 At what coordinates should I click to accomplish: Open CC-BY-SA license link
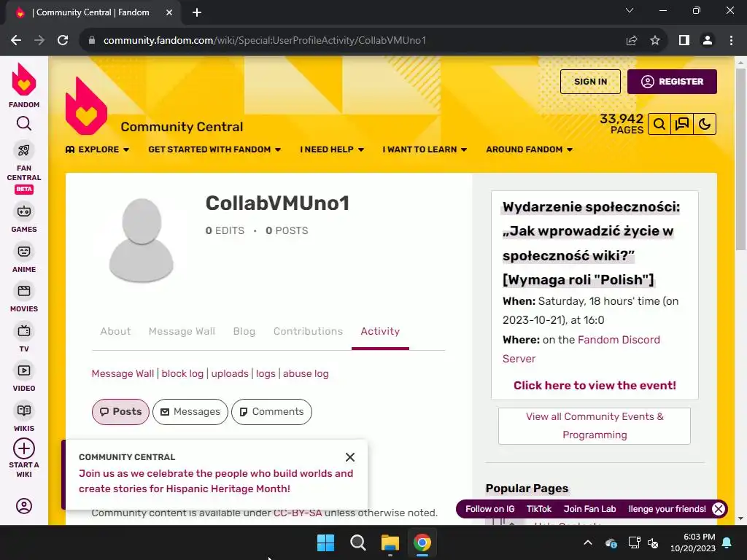tap(298, 513)
